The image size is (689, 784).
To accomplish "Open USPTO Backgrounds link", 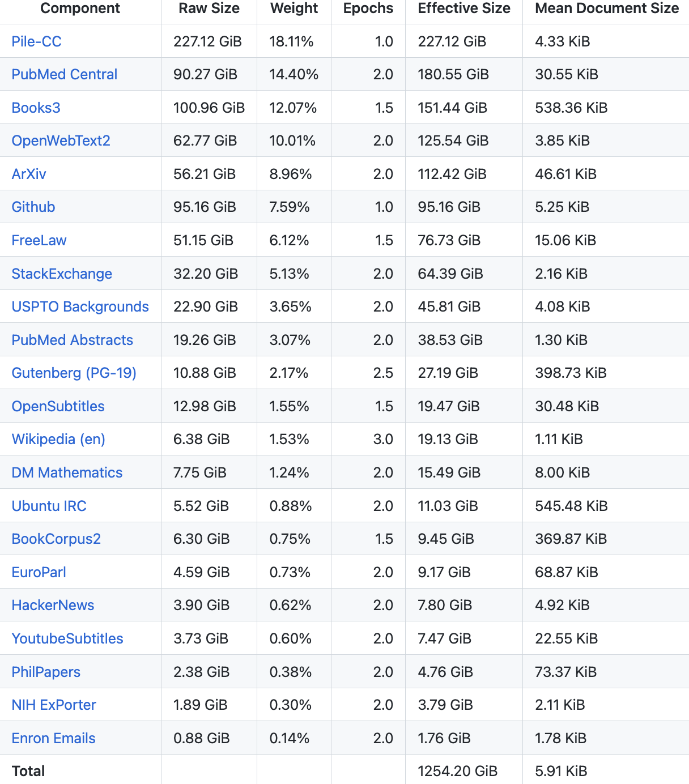I will 80,306.
